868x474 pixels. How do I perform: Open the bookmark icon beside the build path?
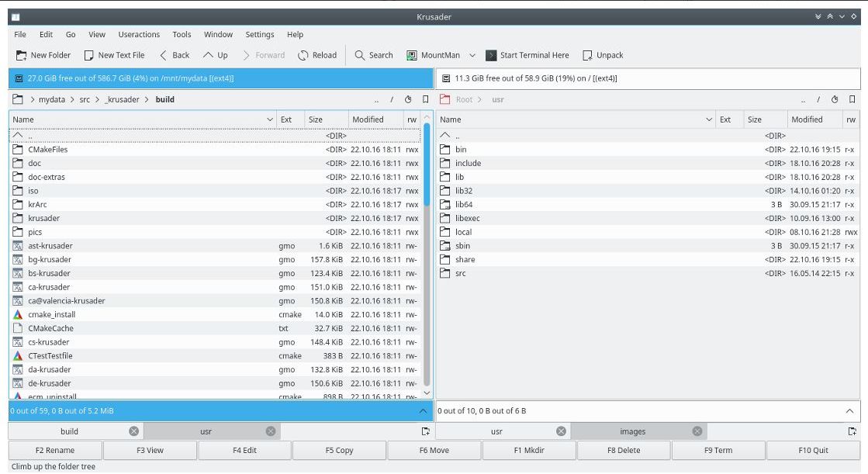[425, 99]
